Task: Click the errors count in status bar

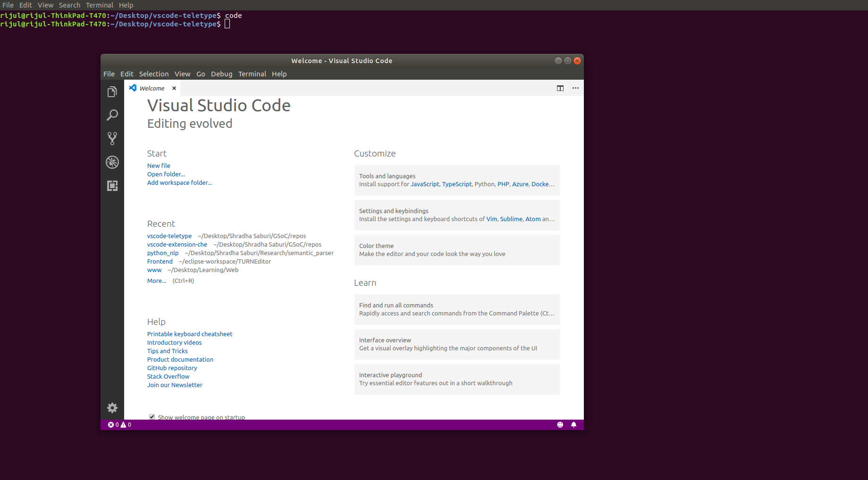Action: (x=113, y=425)
